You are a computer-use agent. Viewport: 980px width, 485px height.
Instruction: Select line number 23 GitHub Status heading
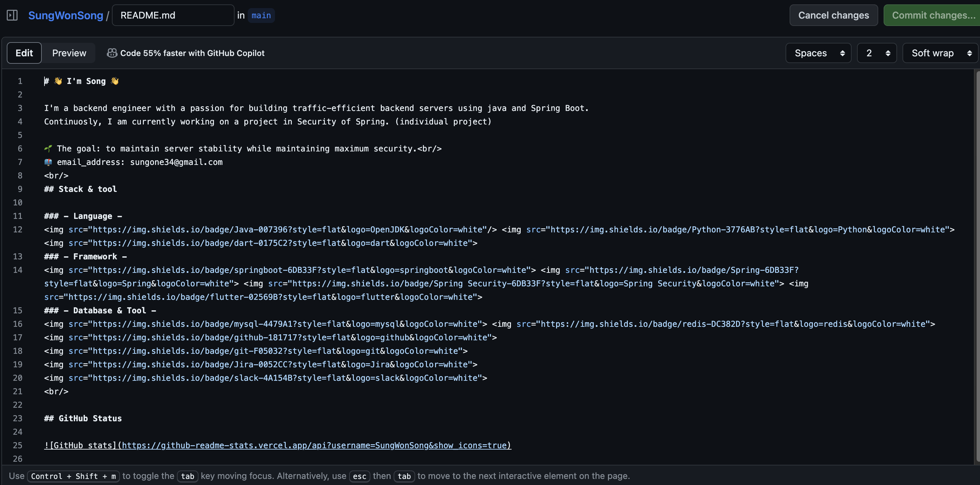click(18, 418)
